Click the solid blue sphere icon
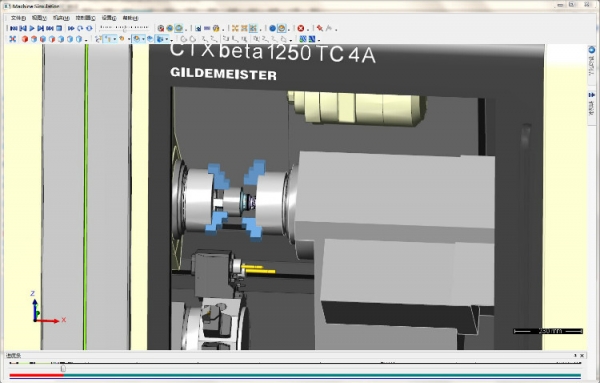Image resolution: width=600 pixels, height=383 pixels. (272, 28)
